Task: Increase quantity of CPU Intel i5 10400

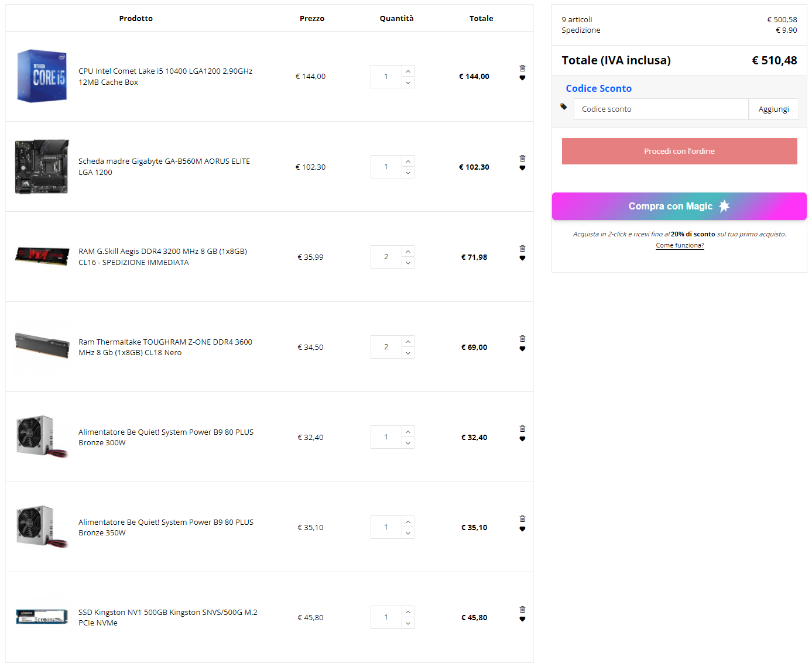Action: coord(408,71)
